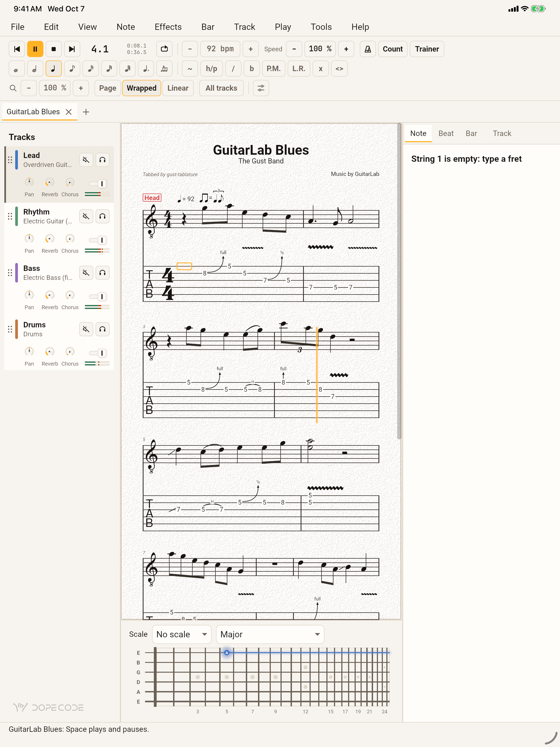Skip to the end of the song

72,49
